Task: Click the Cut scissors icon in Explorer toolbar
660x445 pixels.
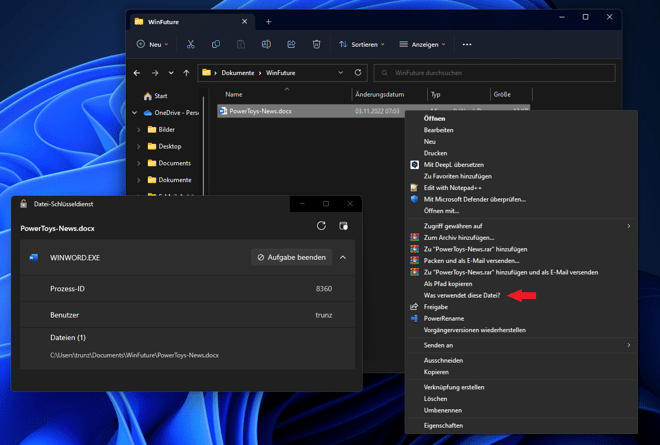Action: click(191, 44)
